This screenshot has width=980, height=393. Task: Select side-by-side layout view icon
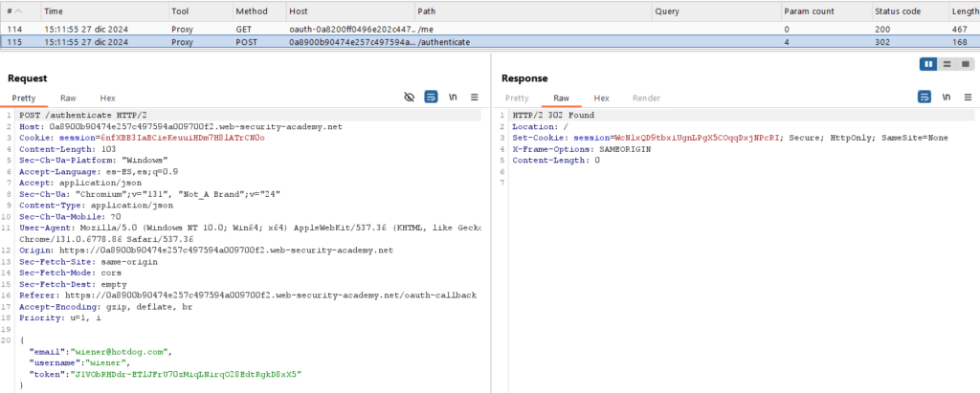(928, 64)
